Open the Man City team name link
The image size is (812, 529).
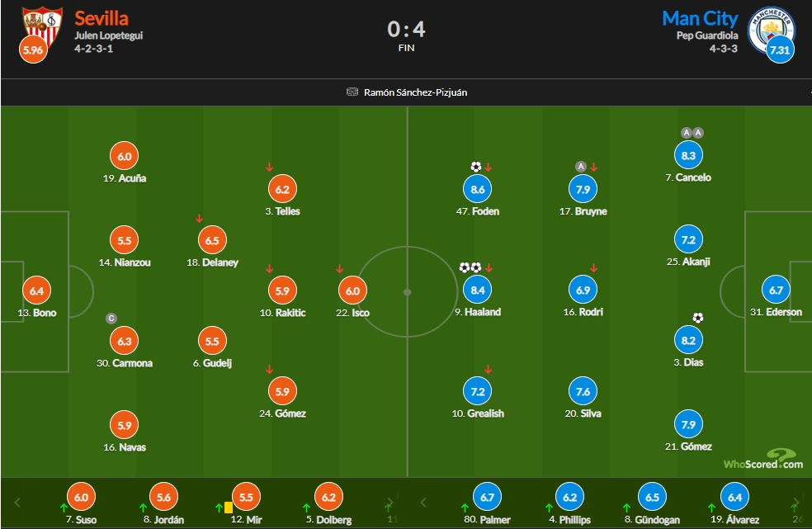700,18
